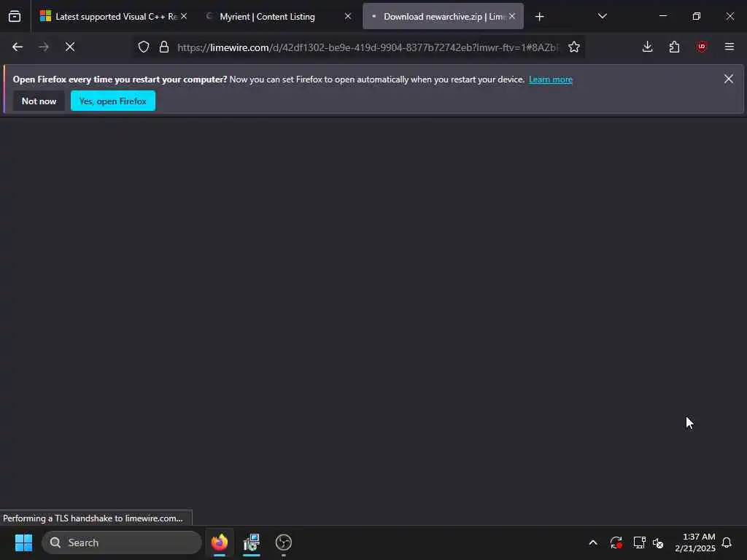Screen dimensions: 747x560
Task: Switch to Myrient Content Listing tab
Action: tap(278, 17)
